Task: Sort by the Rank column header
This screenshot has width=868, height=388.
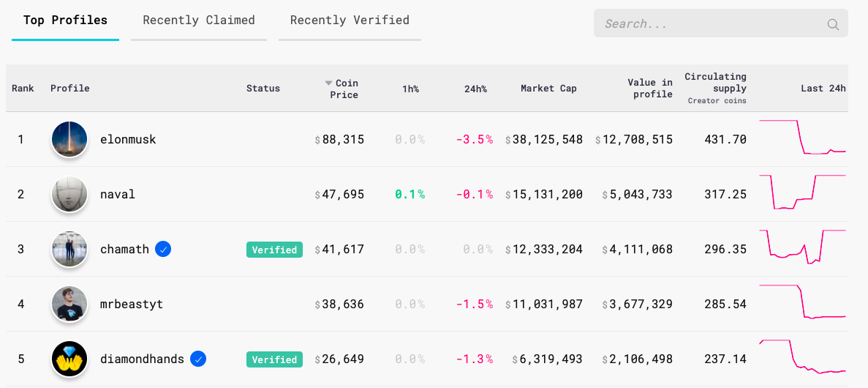Action: tap(23, 89)
